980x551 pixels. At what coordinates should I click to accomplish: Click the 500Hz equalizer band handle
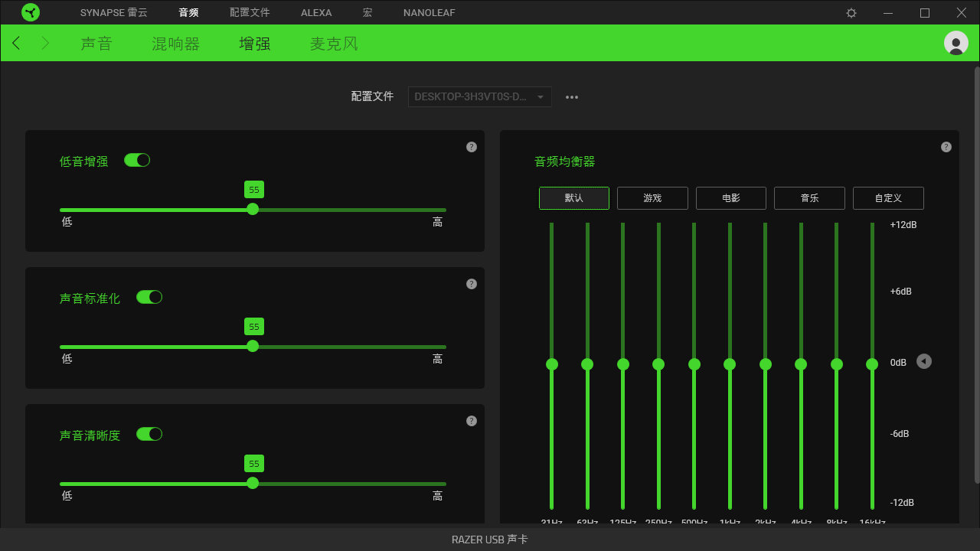[x=694, y=364]
